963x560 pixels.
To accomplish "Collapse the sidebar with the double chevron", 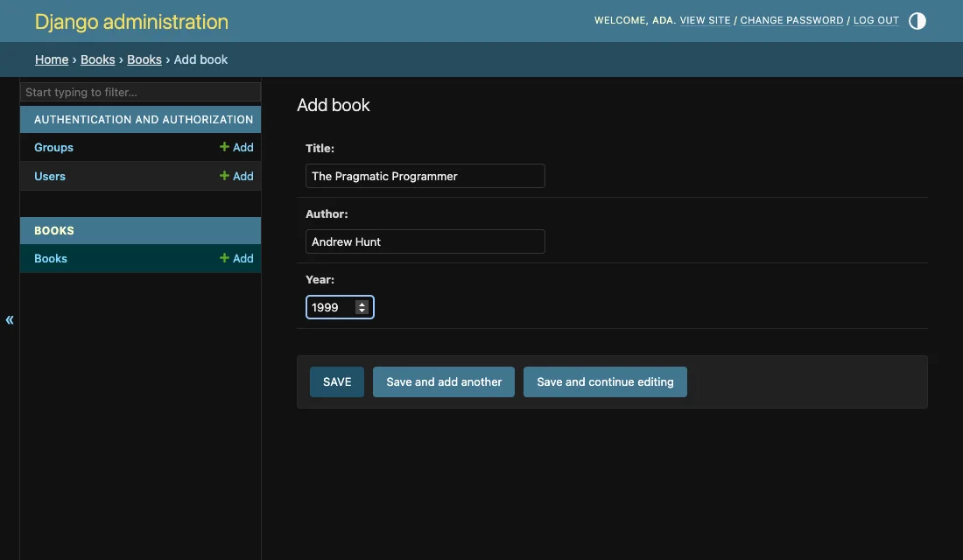I will pos(10,319).
